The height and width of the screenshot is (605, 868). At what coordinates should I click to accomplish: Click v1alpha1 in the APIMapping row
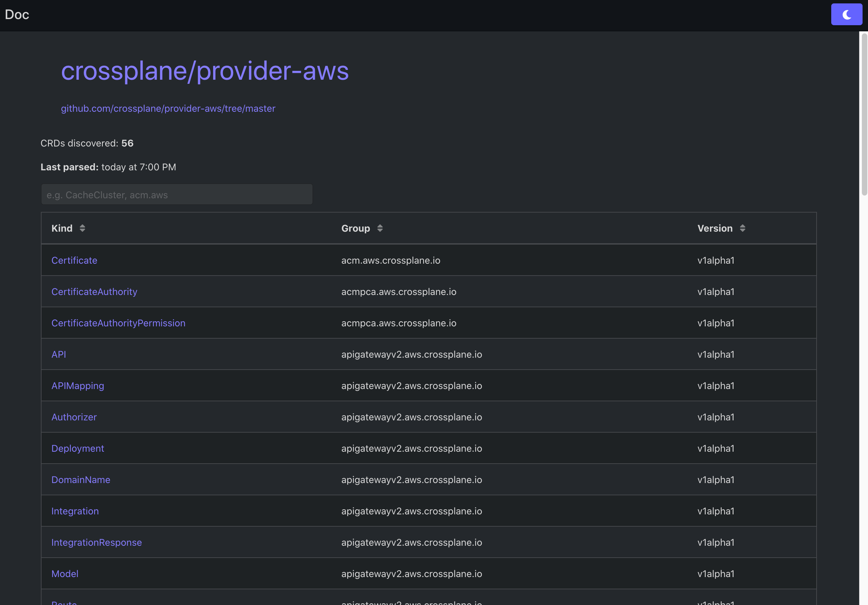716,386
